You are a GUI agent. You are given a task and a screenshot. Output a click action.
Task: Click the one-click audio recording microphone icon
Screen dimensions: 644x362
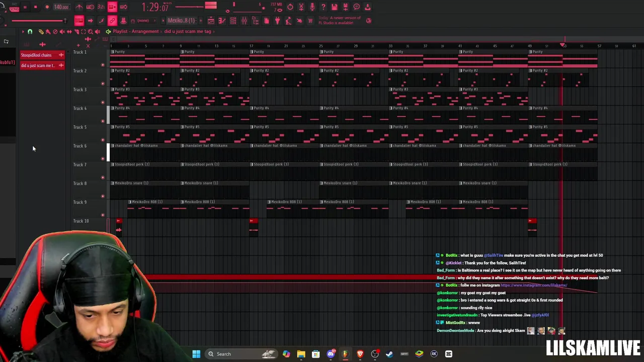[x=312, y=7]
